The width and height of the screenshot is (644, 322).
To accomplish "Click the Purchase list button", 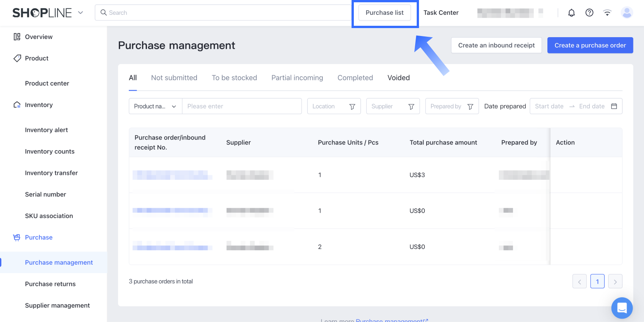I will [385, 13].
